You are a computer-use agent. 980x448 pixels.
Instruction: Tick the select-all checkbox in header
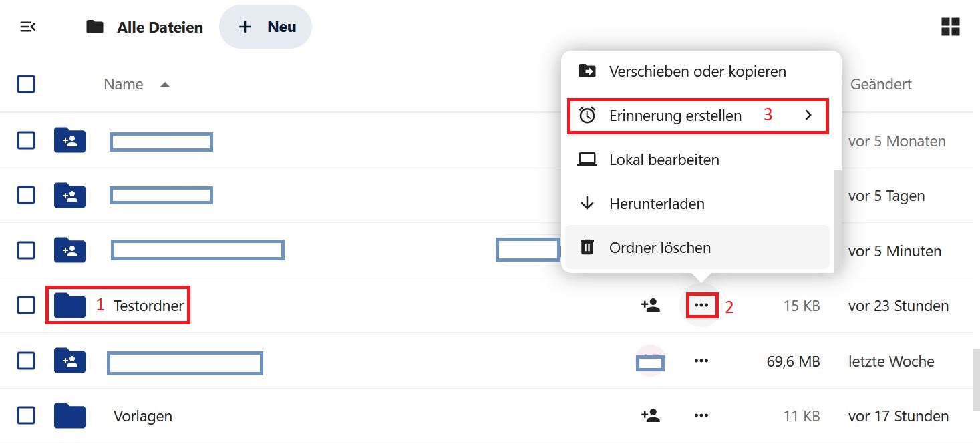[26, 84]
